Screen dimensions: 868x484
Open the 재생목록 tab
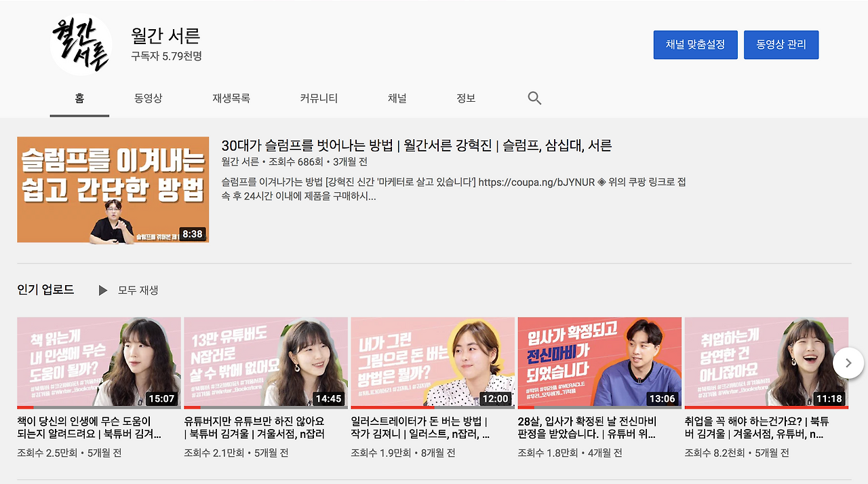(x=231, y=98)
